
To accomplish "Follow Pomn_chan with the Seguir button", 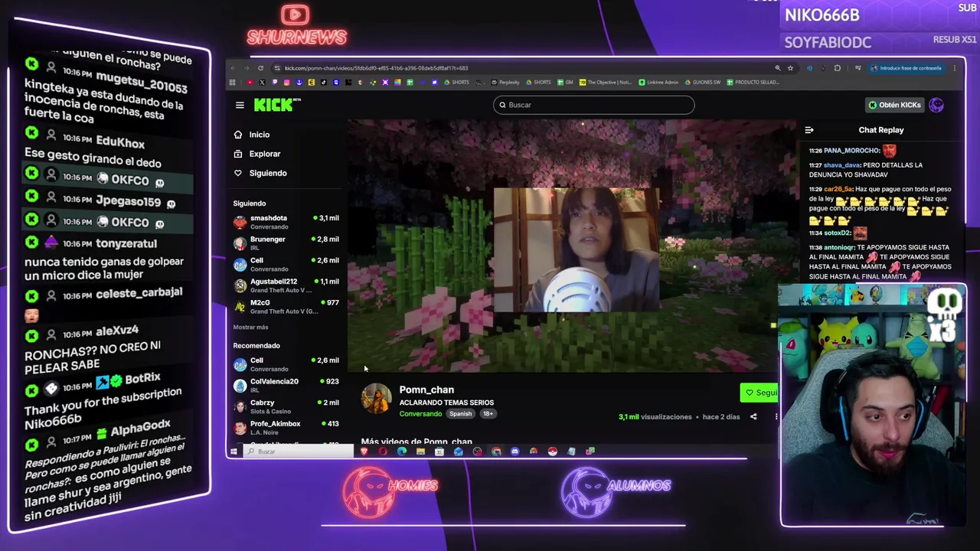I will pyautogui.click(x=759, y=393).
